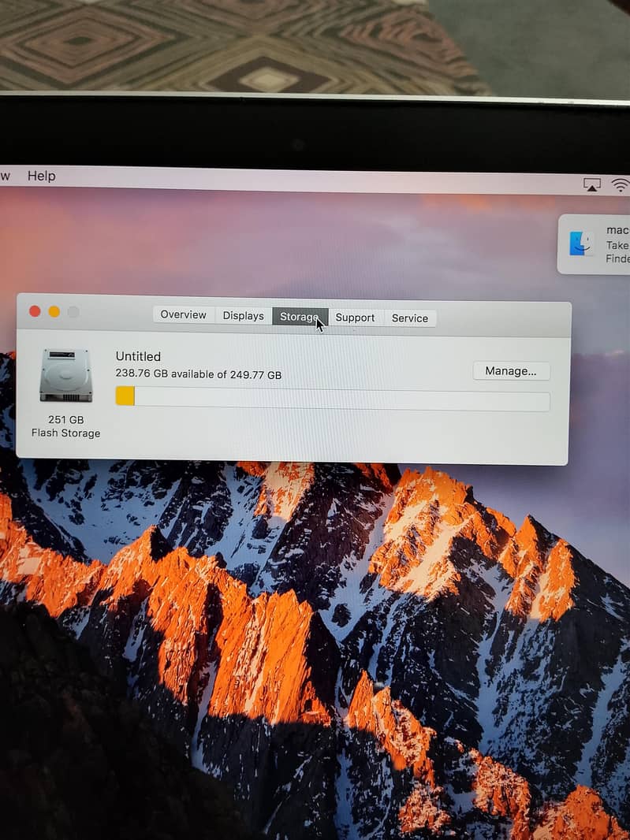Click the '251 GB' capacity label
The image size is (630, 840).
[x=66, y=419]
